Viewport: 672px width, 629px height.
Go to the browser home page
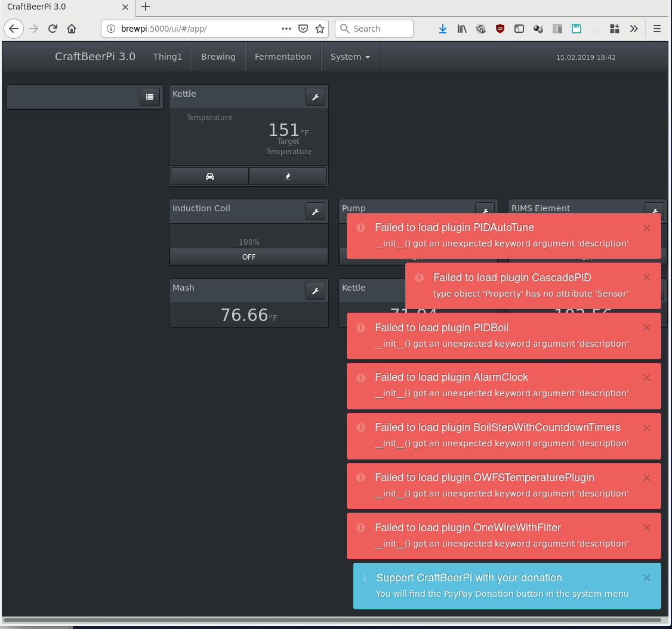tap(72, 29)
